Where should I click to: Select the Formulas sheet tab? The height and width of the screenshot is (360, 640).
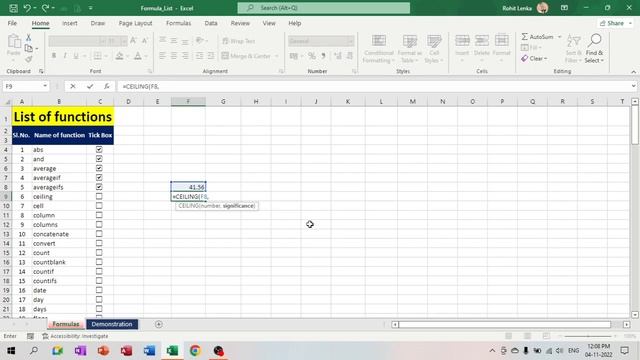[x=66, y=324]
